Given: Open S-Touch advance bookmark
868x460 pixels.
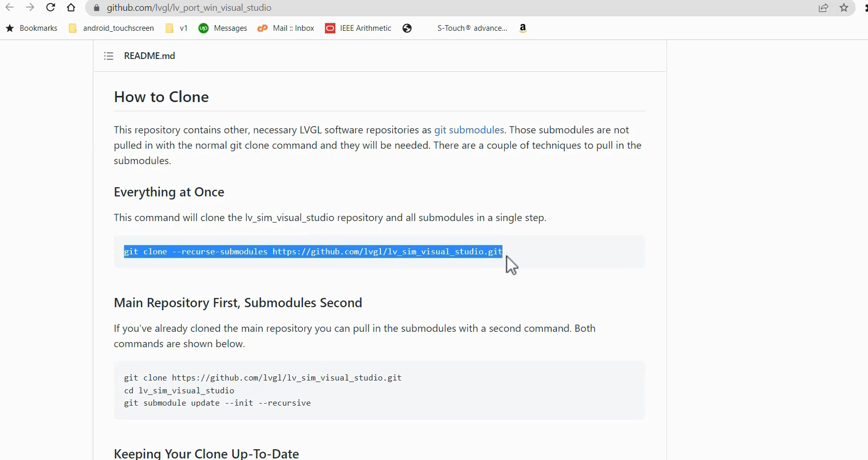Looking at the screenshot, I should (x=472, y=28).
